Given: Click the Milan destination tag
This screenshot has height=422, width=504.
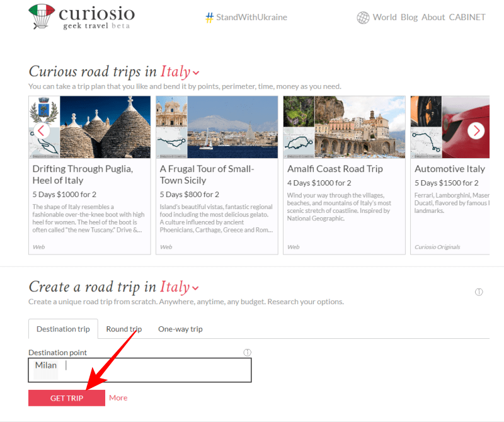Looking at the screenshot, I should coord(45,365).
